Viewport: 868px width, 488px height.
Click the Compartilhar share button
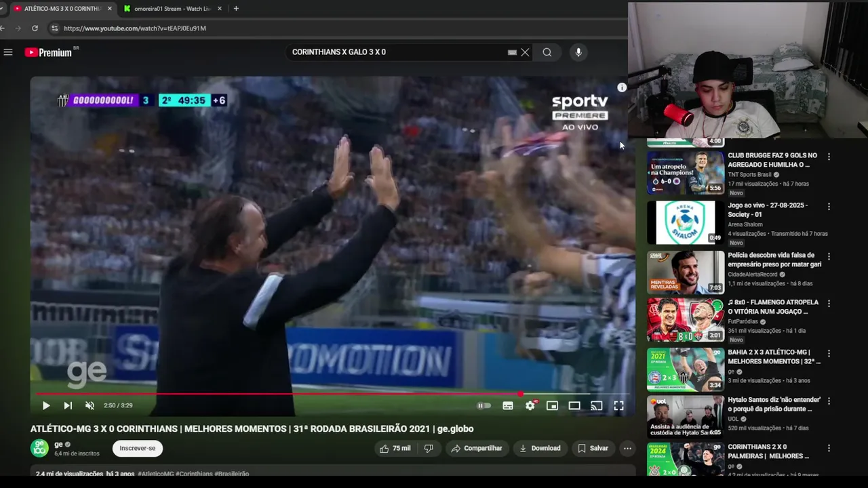pos(477,448)
